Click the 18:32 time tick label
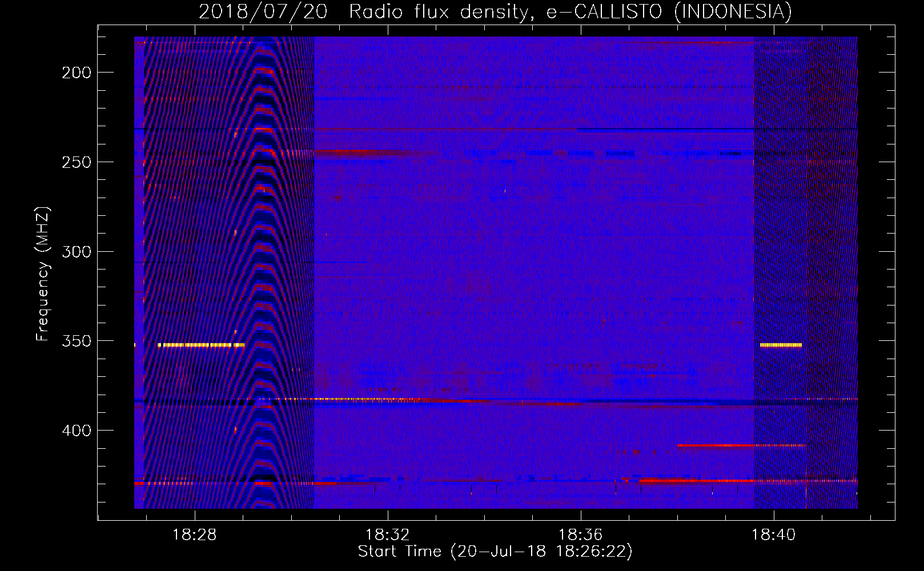The height and width of the screenshot is (571, 924). tap(388, 535)
